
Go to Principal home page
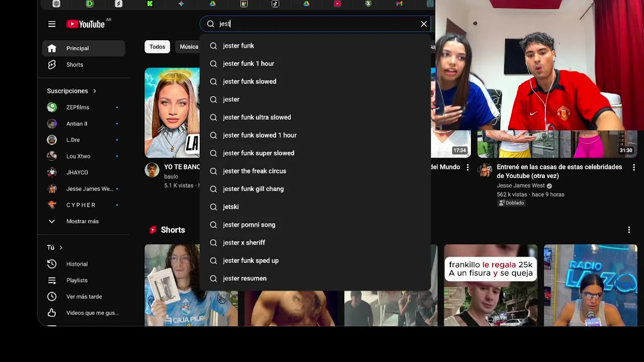point(84,48)
